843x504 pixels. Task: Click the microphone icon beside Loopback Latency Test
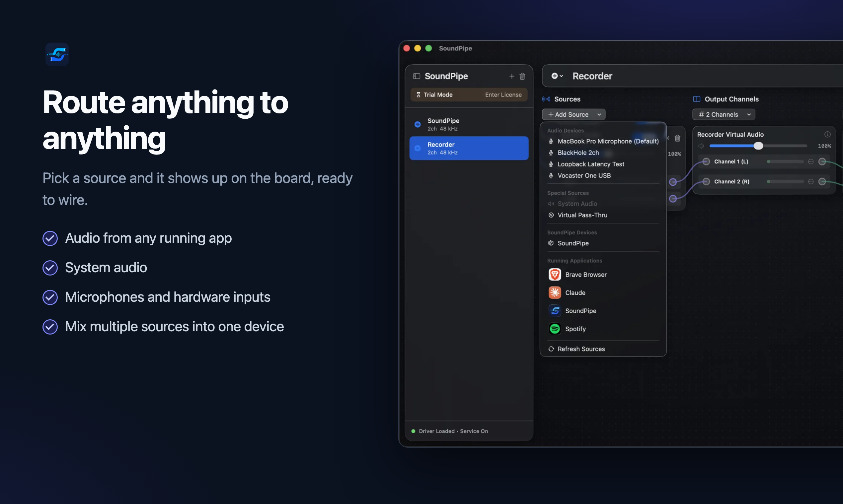(551, 164)
